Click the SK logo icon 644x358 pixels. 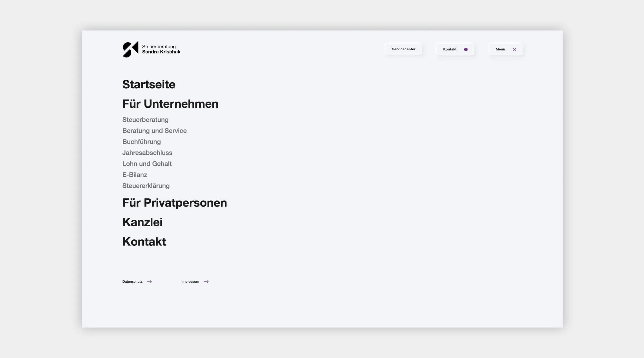[130, 49]
